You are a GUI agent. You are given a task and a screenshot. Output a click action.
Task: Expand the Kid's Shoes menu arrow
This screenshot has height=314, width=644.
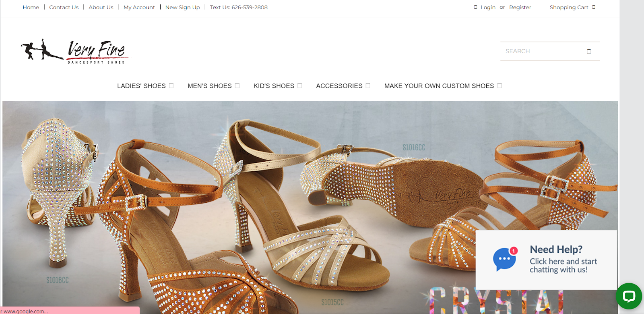pyautogui.click(x=299, y=85)
